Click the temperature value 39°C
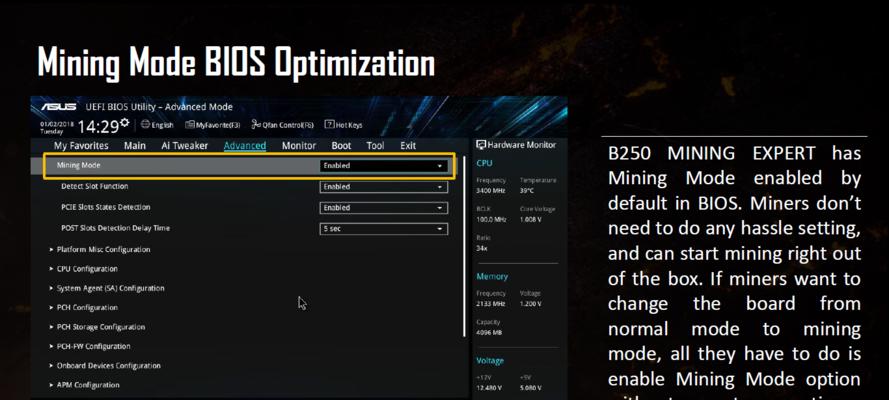Screen dimensions: 889x400 tap(527, 190)
